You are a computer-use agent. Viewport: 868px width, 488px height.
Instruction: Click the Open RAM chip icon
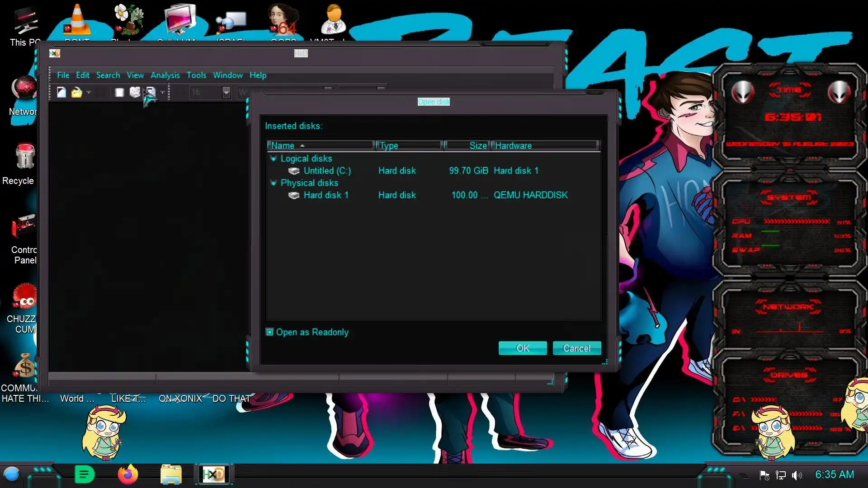[x=119, y=92]
